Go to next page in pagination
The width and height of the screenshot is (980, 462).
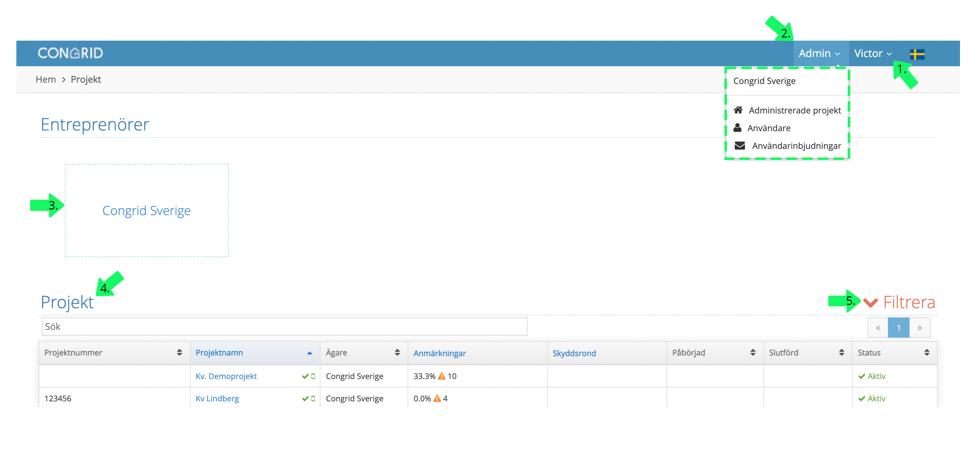pos(919,328)
